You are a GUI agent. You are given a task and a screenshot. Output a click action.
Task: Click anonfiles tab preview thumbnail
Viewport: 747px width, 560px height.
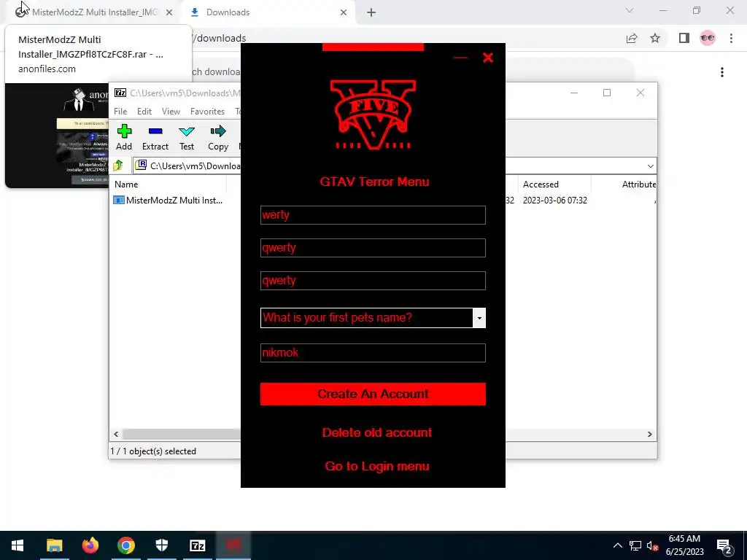click(x=57, y=135)
